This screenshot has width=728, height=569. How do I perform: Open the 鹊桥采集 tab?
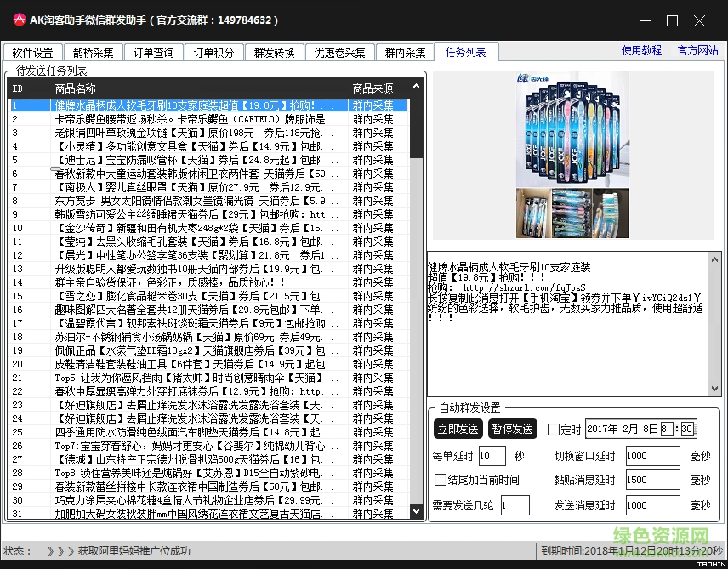(93, 51)
